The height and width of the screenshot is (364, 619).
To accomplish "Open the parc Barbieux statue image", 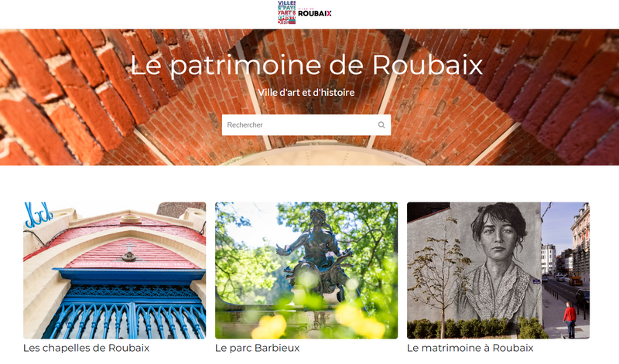I will tap(306, 270).
